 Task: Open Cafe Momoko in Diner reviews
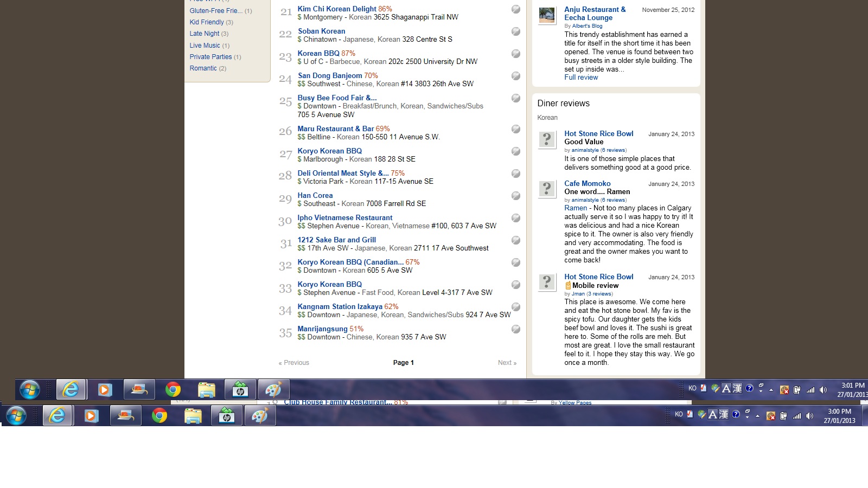pyautogui.click(x=588, y=183)
